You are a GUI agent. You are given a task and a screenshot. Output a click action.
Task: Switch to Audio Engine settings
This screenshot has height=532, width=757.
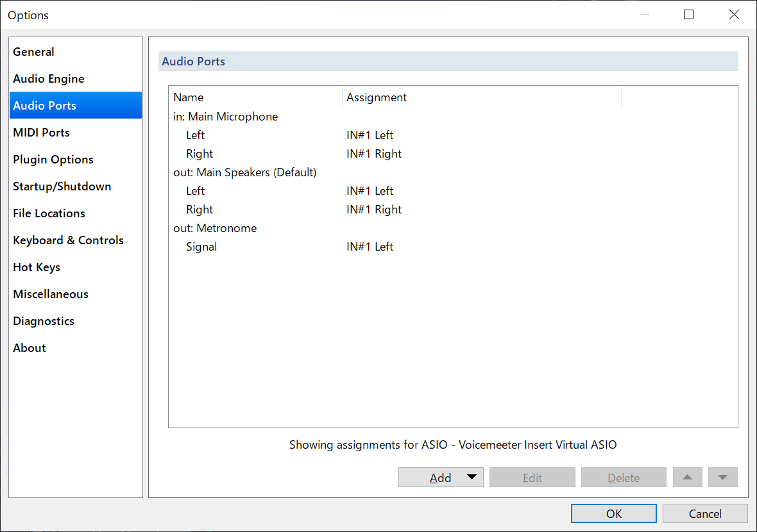pyautogui.click(x=49, y=79)
